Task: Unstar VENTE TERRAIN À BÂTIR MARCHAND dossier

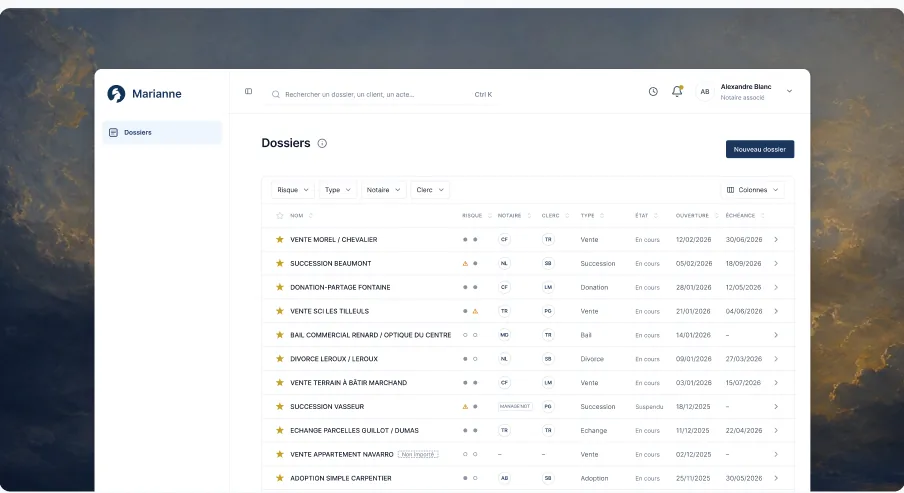Action: pyautogui.click(x=280, y=383)
